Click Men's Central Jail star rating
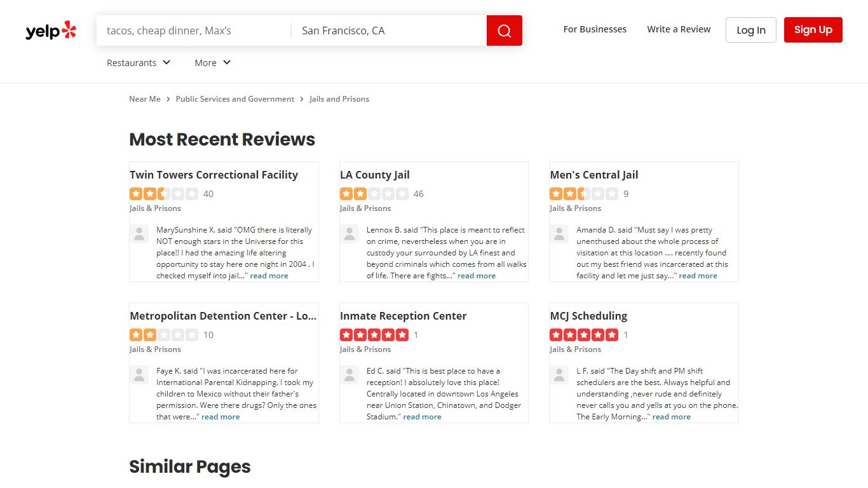This screenshot has height=488, width=868. 584,194
